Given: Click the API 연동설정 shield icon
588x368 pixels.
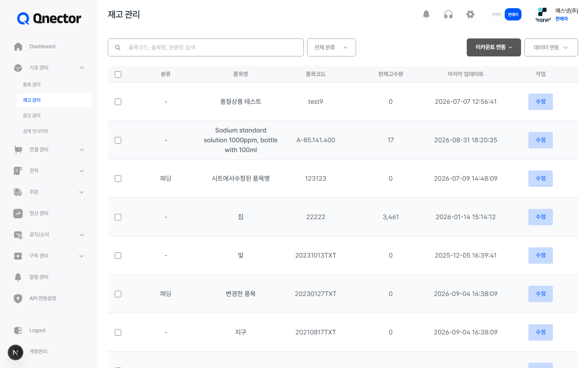Looking at the screenshot, I should 18,298.
